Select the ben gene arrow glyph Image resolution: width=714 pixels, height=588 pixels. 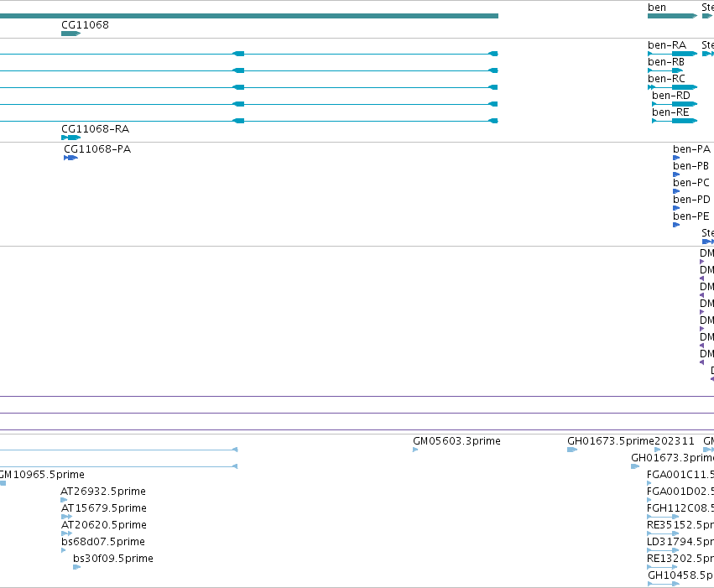coord(672,16)
